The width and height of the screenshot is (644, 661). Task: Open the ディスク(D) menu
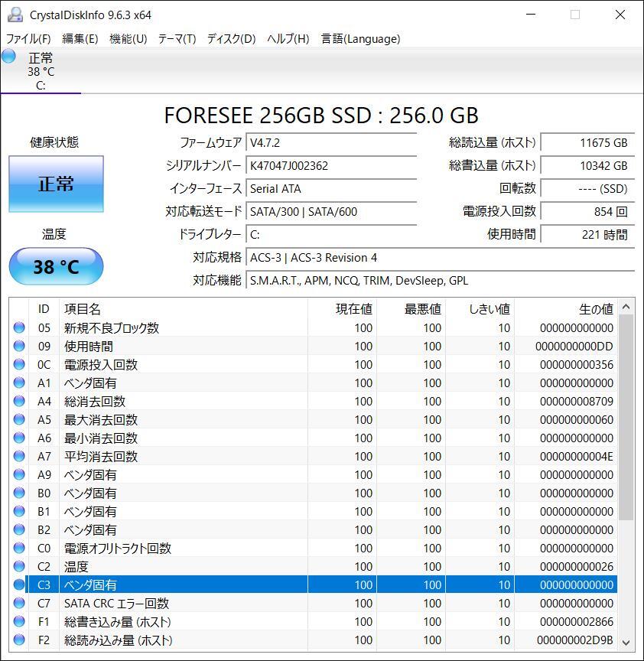click(x=232, y=39)
